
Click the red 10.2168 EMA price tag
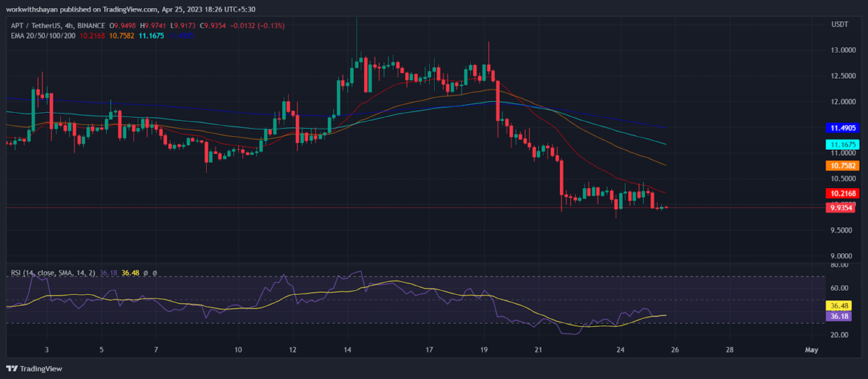tap(842, 194)
